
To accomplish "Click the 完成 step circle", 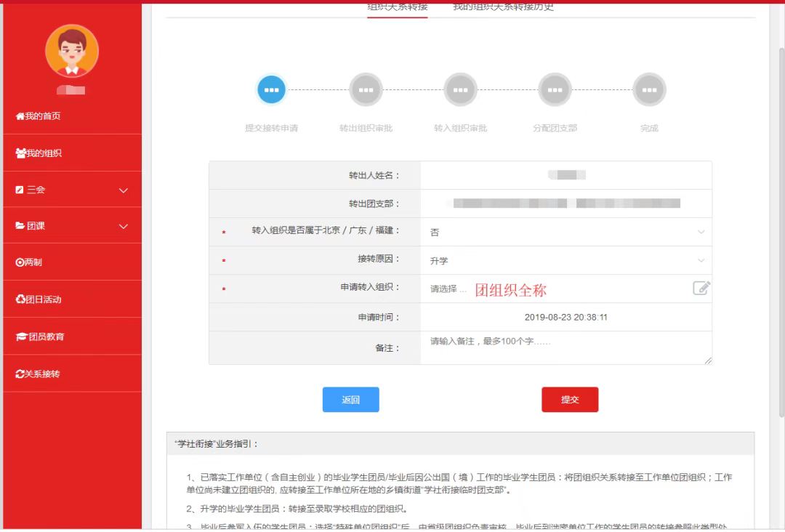I will (x=649, y=90).
